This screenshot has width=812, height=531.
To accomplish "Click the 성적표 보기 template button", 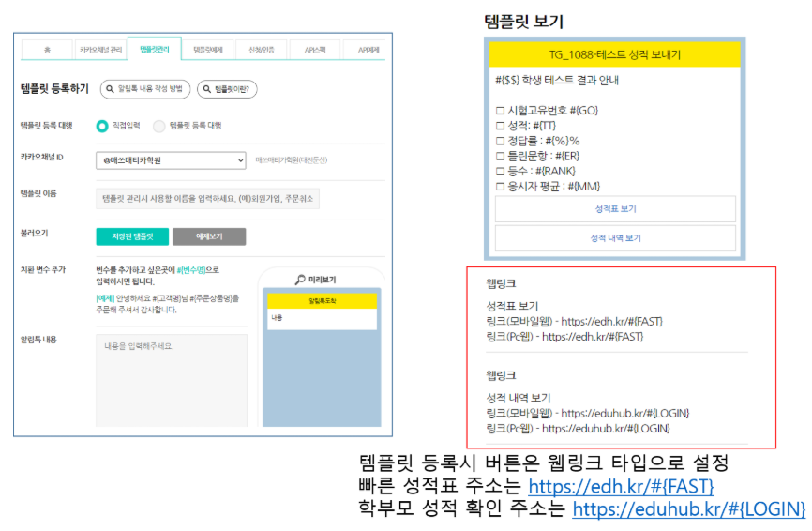I will tap(615, 208).
